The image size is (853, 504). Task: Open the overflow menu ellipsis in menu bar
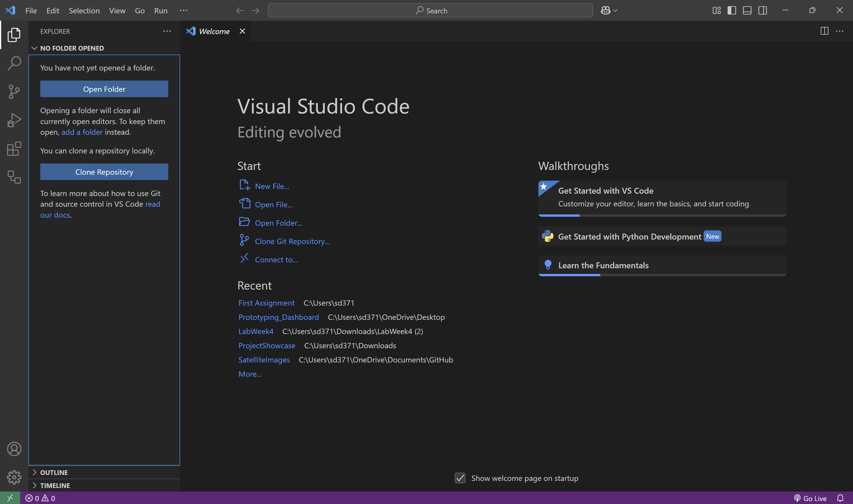(184, 11)
